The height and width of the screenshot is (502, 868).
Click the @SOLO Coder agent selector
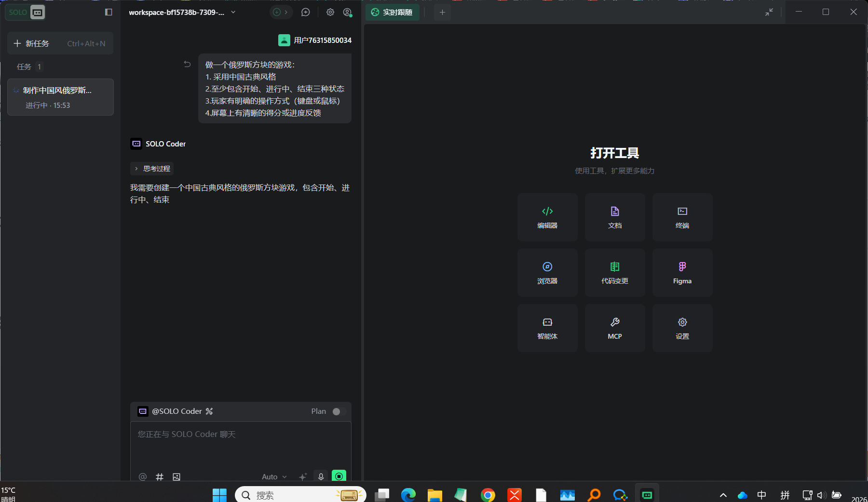tap(170, 411)
